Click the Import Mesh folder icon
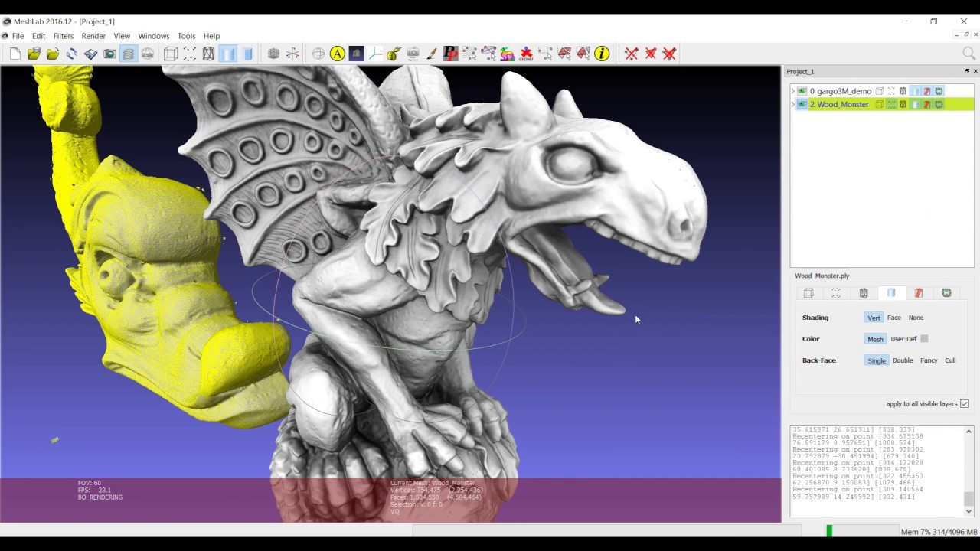This screenshot has height=551, width=980. pos(53,54)
